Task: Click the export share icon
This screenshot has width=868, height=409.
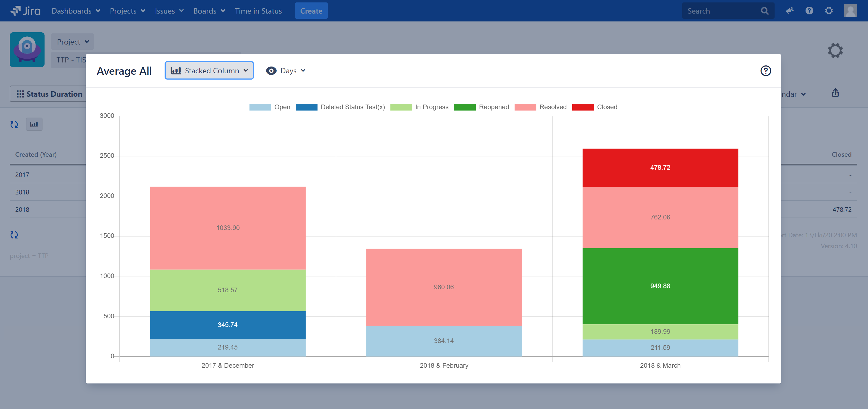Action: [x=835, y=93]
